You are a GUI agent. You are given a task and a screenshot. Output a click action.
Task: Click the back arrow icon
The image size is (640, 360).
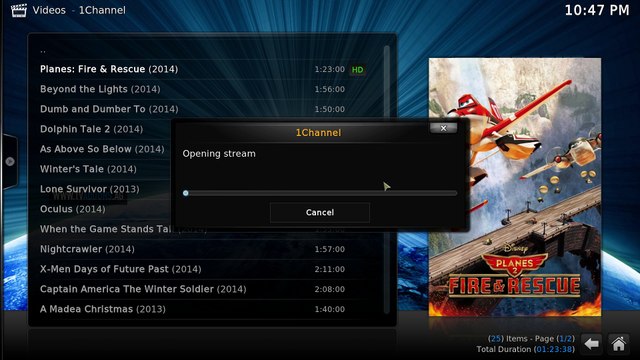pyautogui.click(x=591, y=344)
